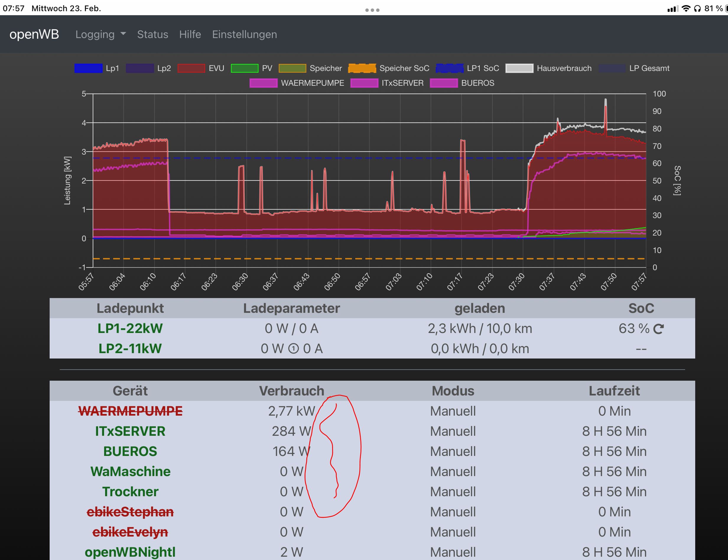This screenshot has height=560, width=728.
Task: Toggle the WAERMEPUMPE legend swatch
Action: point(263,83)
